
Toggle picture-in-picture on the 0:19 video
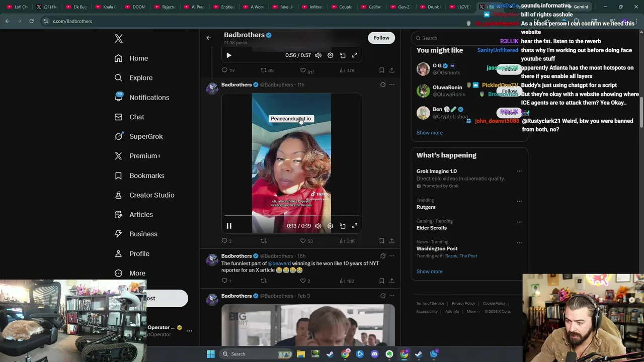343,226
